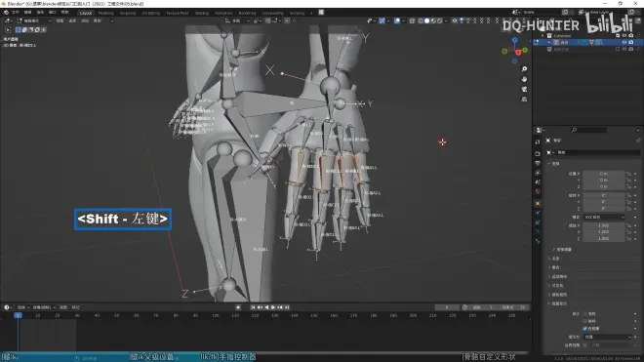Open the Armature data properties tab
The width and height of the screenshot is (644, 362).
tap(538, 232)
